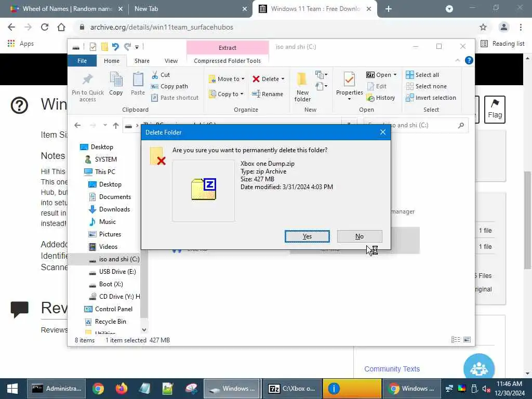Click Invert selection in the ribbon
This screenshot has height=399, width=532.
[431, 98]
